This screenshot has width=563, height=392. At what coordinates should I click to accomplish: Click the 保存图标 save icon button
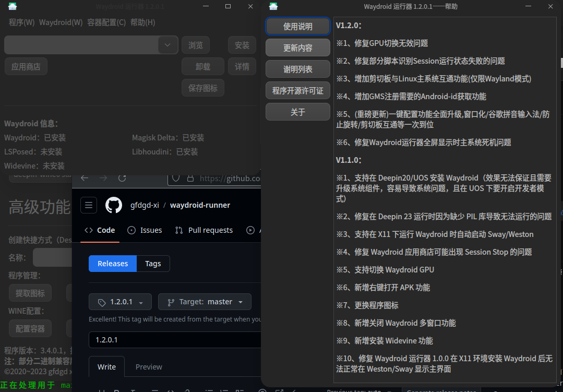203,88
